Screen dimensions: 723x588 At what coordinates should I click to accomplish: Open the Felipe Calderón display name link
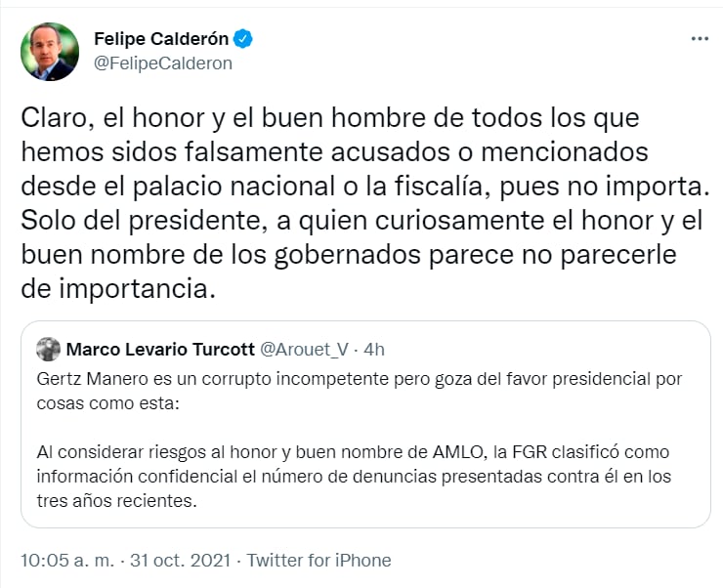[161, 39]
